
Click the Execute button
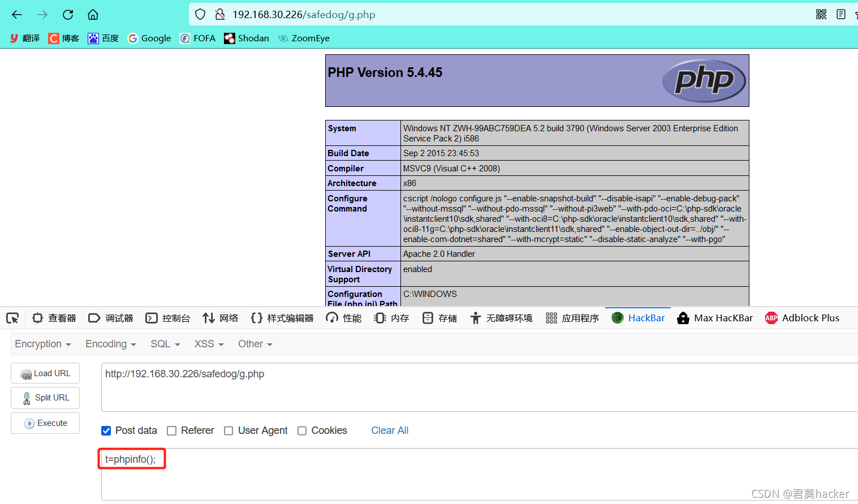coord(45,423)
